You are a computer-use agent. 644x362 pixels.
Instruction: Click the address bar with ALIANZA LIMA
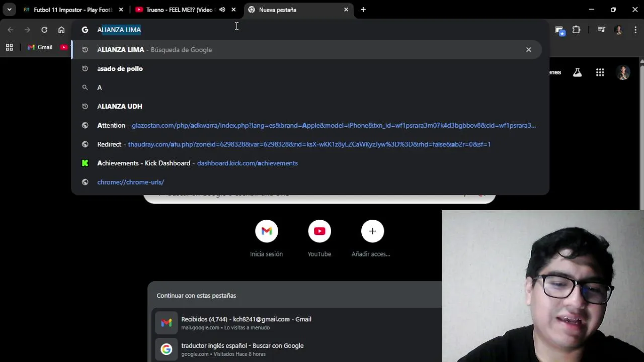pos(310,30)
